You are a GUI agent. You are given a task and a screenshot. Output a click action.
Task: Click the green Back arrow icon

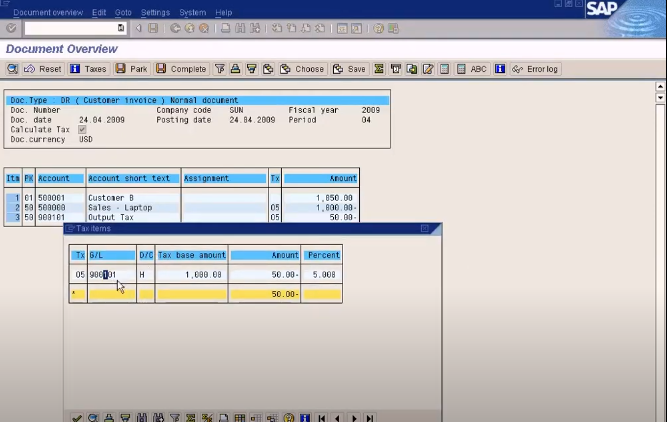tap(175, 29)
